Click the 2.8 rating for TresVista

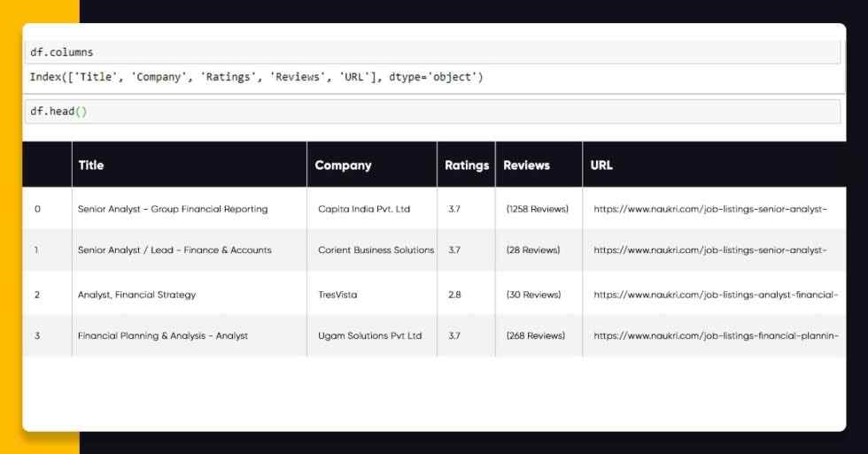(x=454, y=295)
